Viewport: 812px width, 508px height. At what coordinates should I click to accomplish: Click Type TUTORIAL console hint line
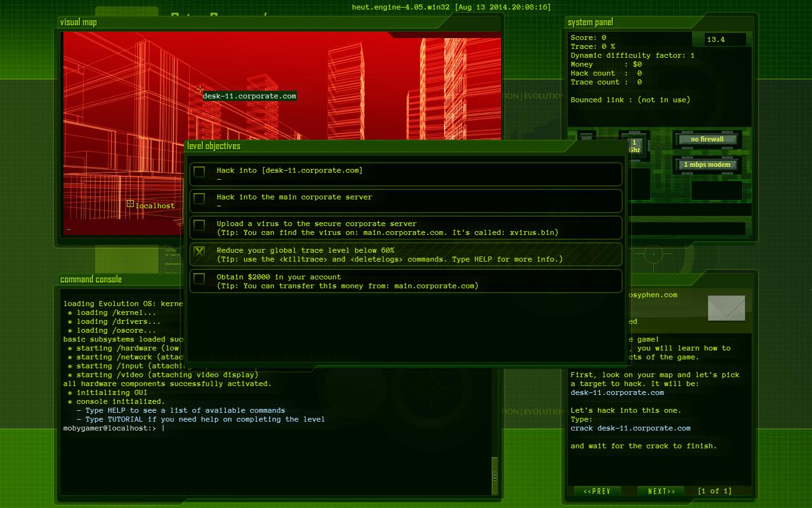(200, 419)
